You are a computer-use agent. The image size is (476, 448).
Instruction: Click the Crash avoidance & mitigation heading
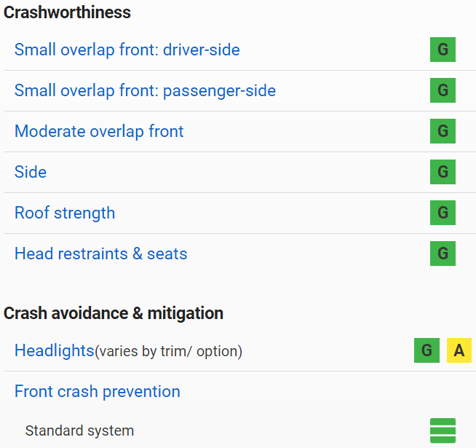(114, 313)
